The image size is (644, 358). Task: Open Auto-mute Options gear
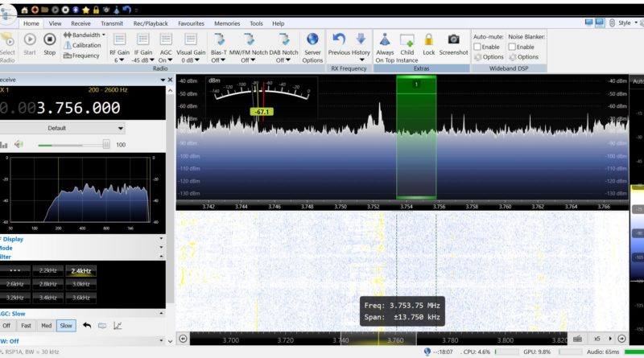pyautogui.click(x=489, y=57)
